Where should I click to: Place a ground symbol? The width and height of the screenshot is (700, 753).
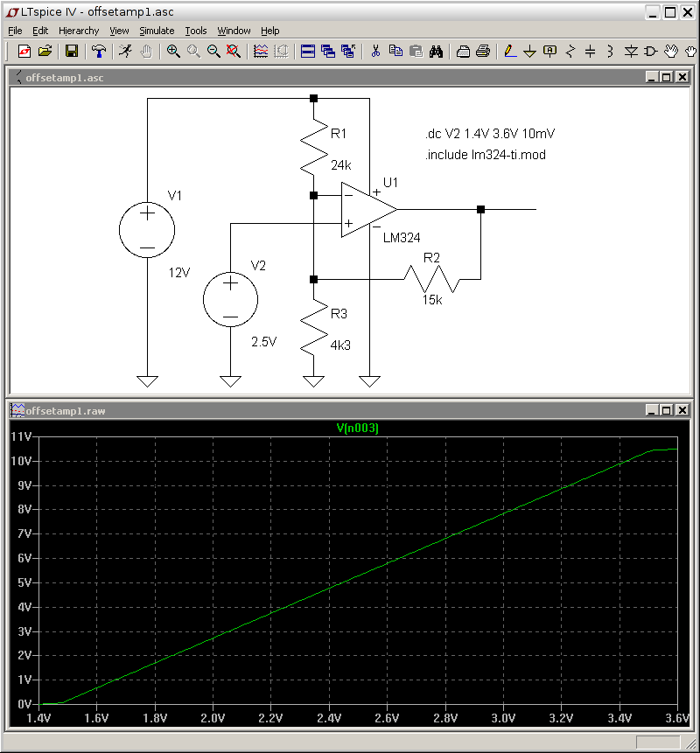click(x=530, y=51)
